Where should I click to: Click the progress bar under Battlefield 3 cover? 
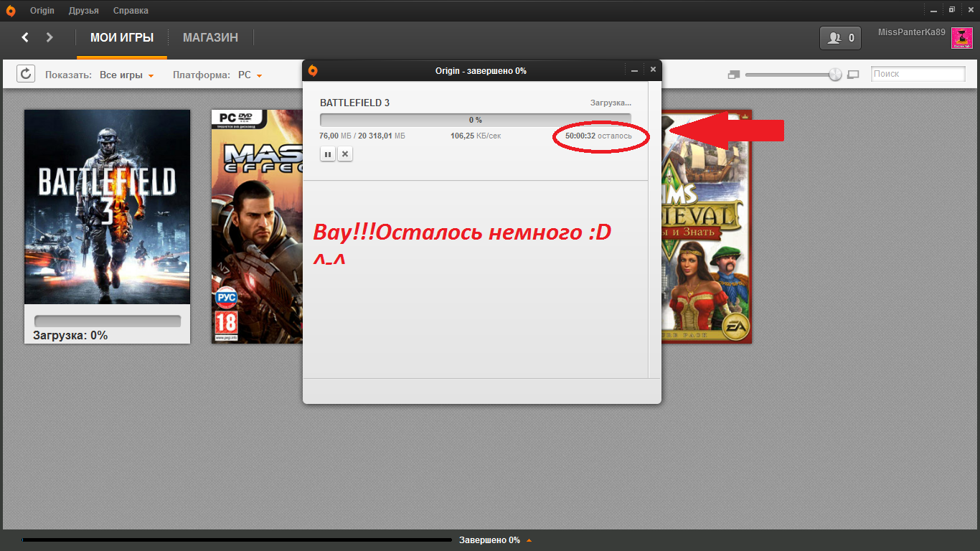[108, 321]
